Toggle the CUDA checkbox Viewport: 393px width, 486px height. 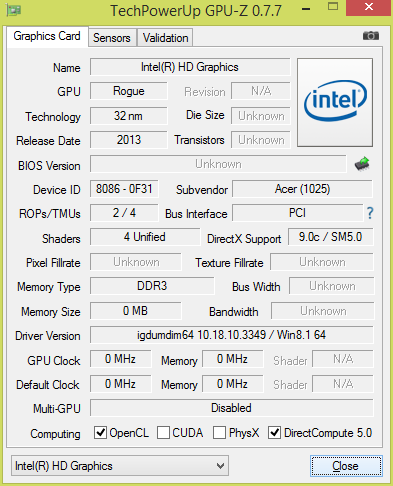point(163,433)
